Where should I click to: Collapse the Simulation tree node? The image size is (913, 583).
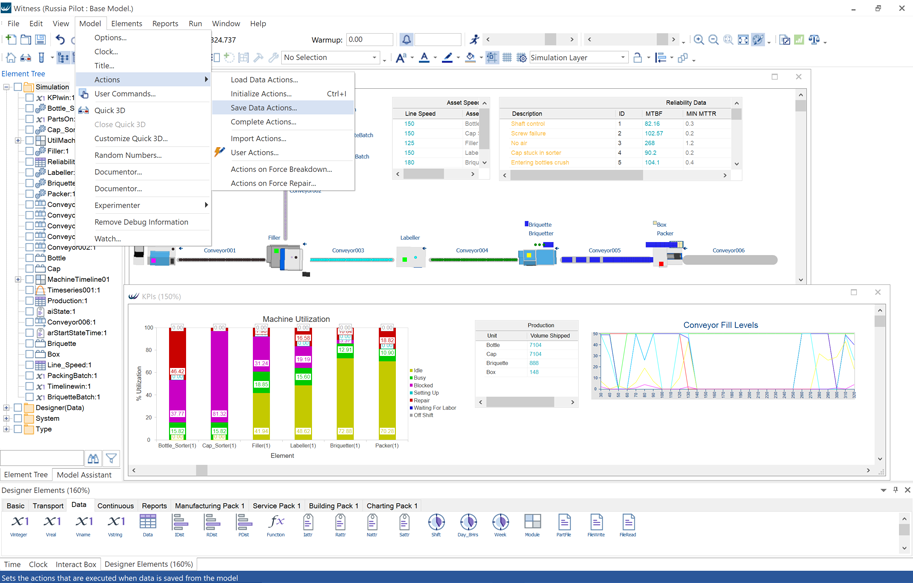(x=6, y=87)
